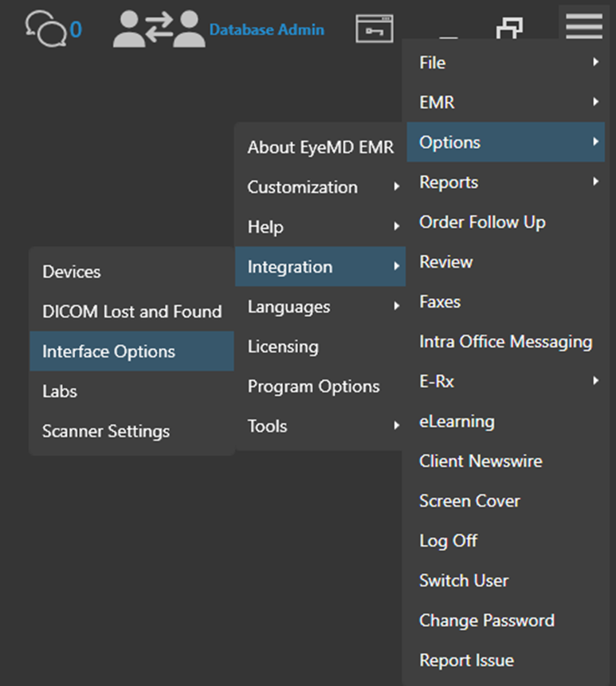Open Devices in the Integration submenu
Image resolution: width=616 pixels, height=686 pixels.
point(72,272)
